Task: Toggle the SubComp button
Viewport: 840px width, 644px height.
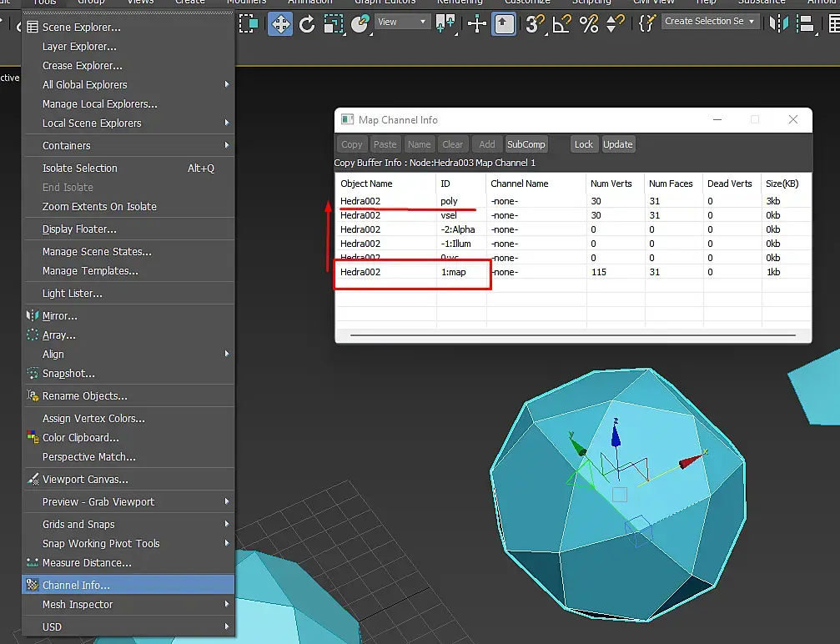Action: coord(526,144)
